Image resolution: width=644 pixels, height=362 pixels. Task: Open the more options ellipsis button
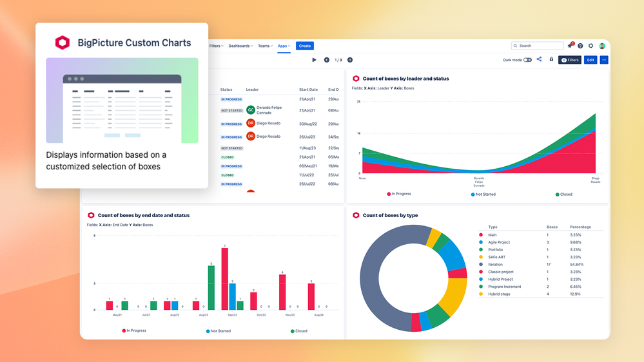(604, 60)
